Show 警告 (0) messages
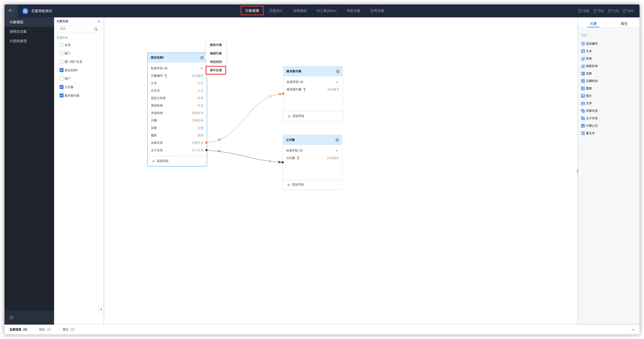The height and width of the screenshot is (339, 644). coord(68,329)
